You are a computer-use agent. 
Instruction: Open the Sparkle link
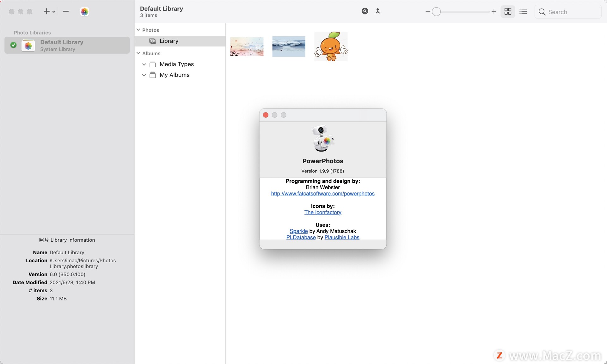299,231
